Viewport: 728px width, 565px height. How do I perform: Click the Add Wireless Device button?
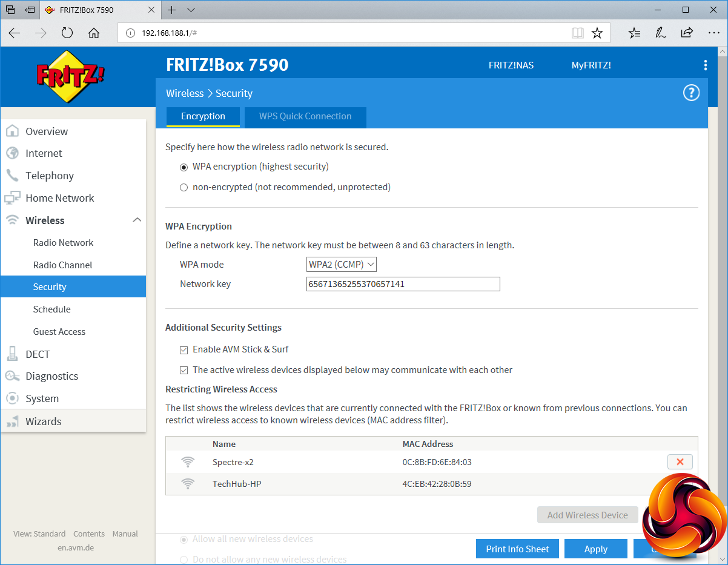pos(587,515)
